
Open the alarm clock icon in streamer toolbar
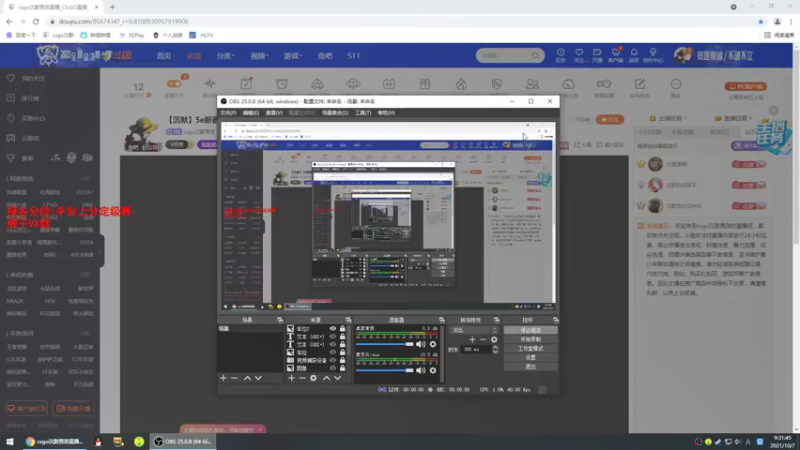282,84
